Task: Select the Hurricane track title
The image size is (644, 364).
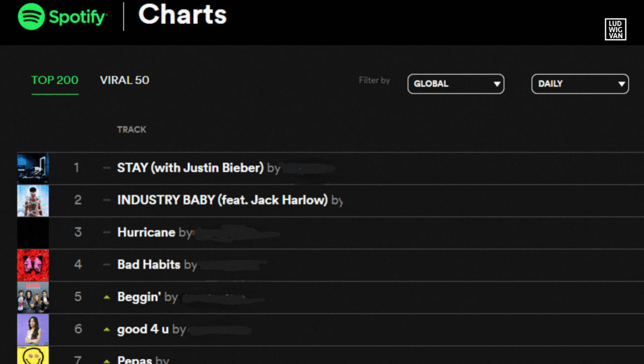Action: [x=146, y=232]
